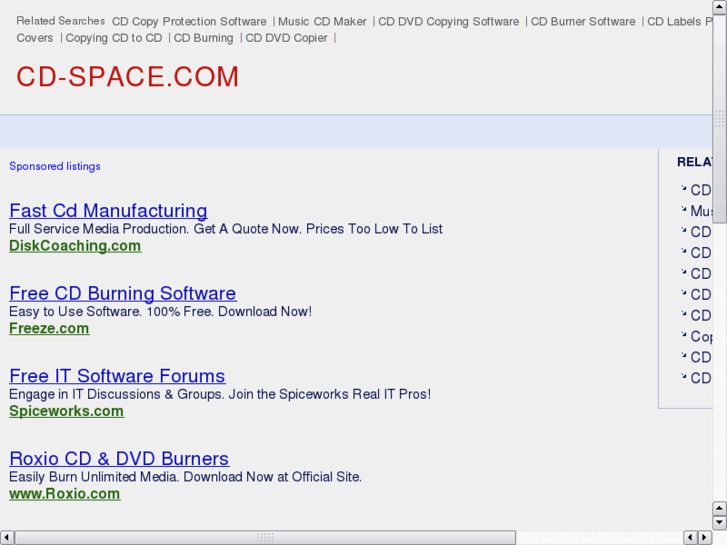Open Music CD Maker related search
727x545 pixels.
point(322,22)
